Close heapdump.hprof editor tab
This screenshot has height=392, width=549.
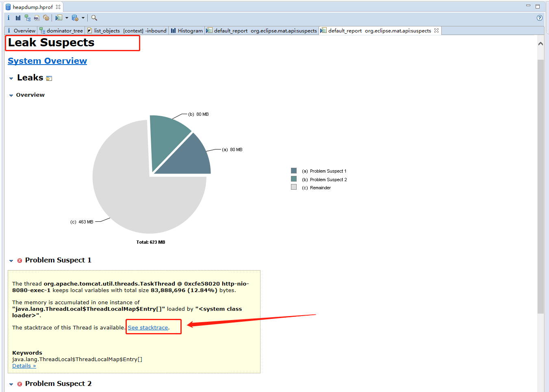(58, 7)
